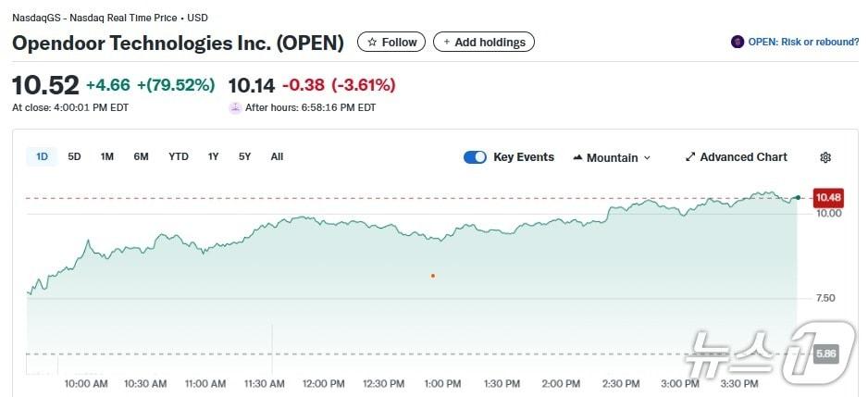Viewport: 868px width, 397px height.
Task: Click the orange key event dot on chart
Action: pos(433,275)
